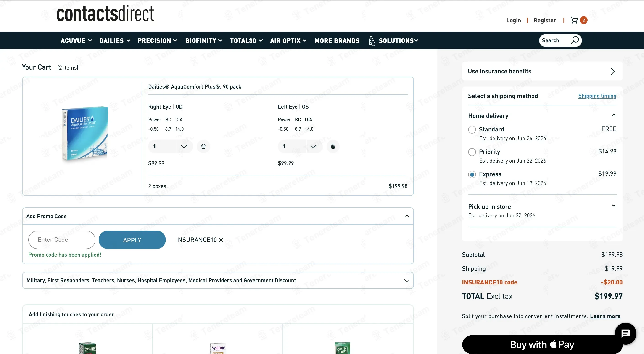Select Standard shipping option
Image resolution: width=644 pixels, height=354 pixels.
coord(472,129)
